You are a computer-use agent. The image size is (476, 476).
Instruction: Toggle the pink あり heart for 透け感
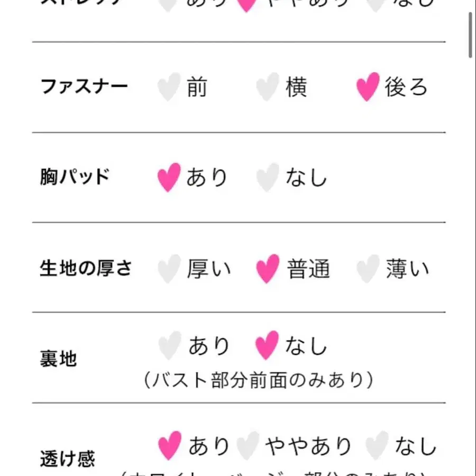(170, 445)
